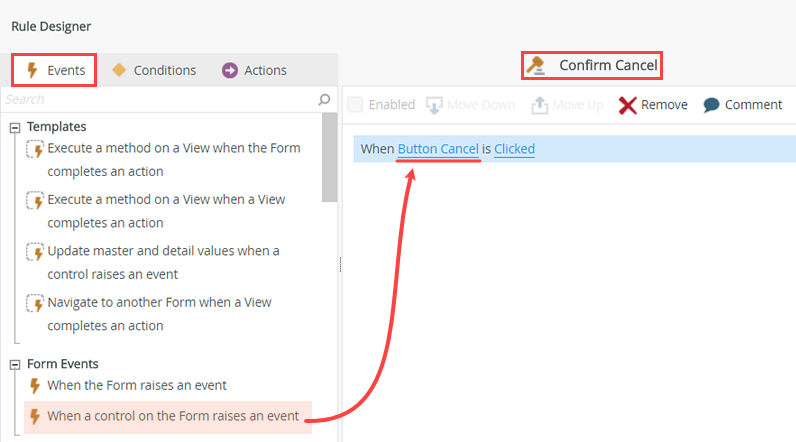
Task: Click template icon for 'Update master and detail values'
Action: (35, 252)
